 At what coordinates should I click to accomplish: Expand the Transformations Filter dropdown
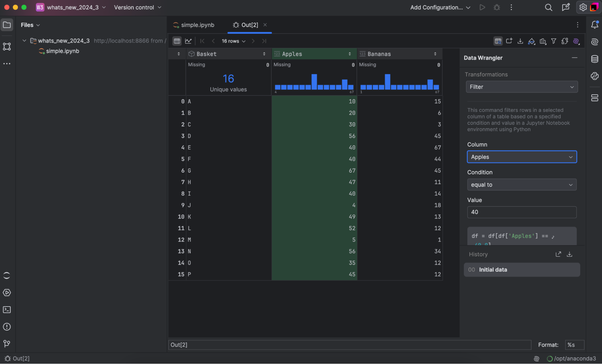(522, 87)
